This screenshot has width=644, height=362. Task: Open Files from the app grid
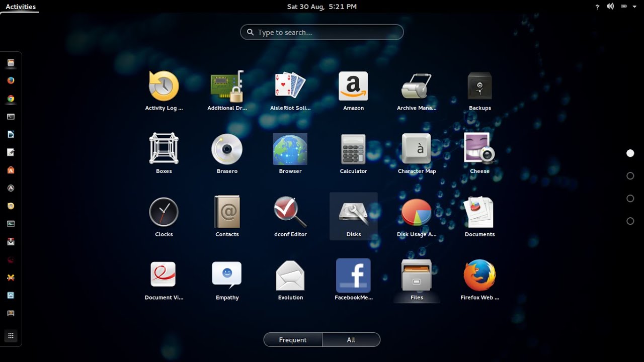[x=417, y=280]
